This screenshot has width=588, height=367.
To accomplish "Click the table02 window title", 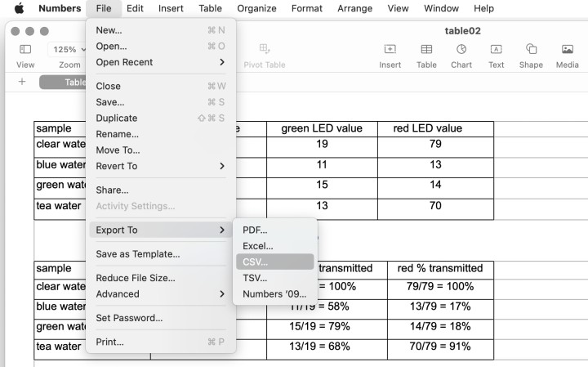I will click(x=462, y=31).
